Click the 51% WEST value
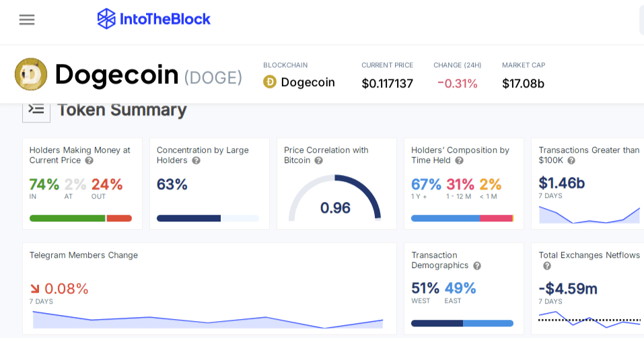644x338 pixels. pos(425,288)
